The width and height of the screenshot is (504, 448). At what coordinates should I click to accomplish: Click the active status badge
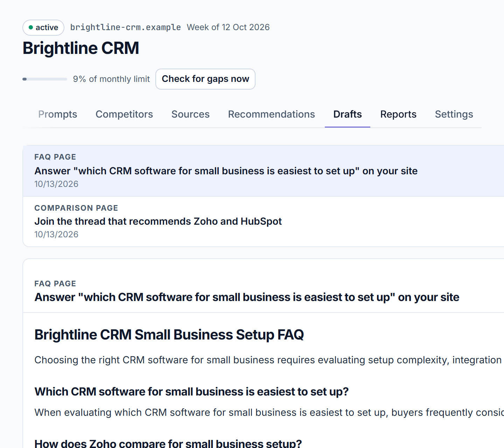[43, 28]
